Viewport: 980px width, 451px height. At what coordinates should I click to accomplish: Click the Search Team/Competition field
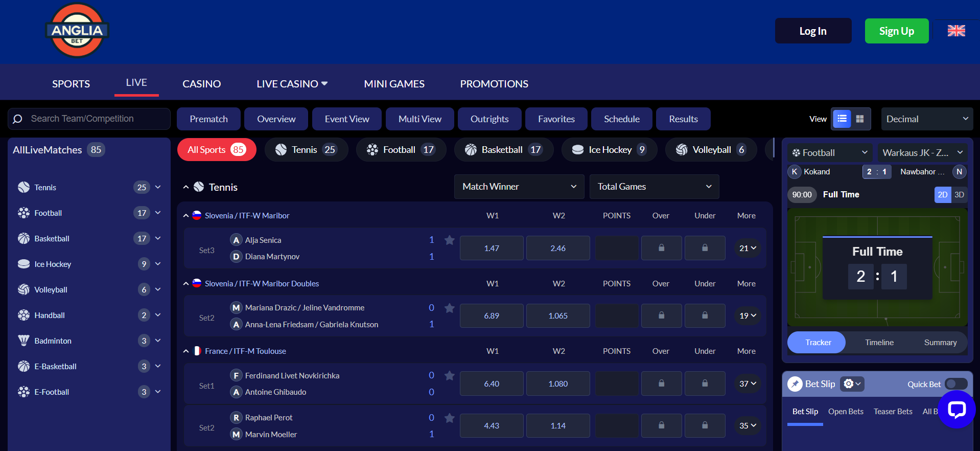point(89,119)
